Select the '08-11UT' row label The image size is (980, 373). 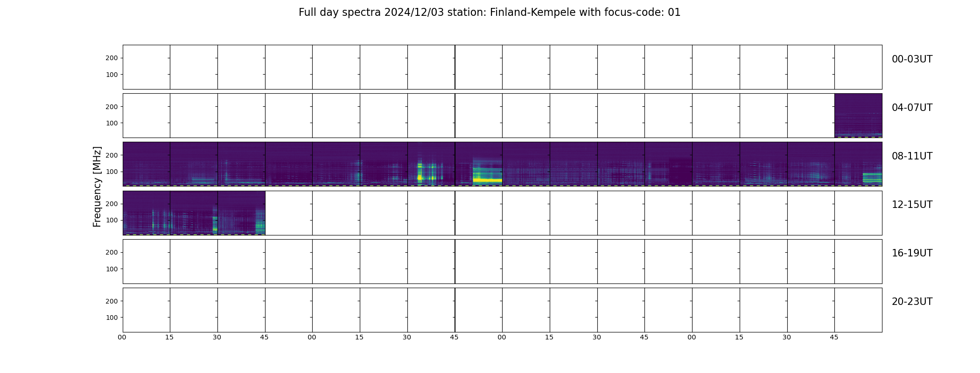tap(912, 156)
